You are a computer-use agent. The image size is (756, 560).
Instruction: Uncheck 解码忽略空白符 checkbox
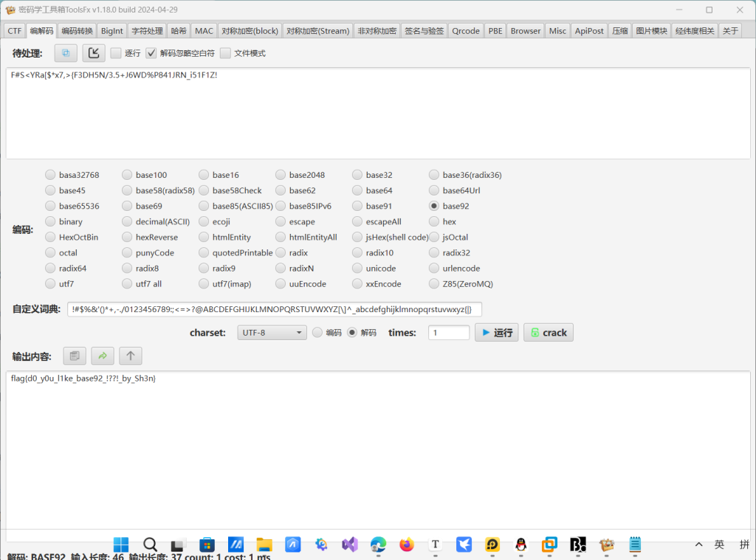[x=151, y=53]
